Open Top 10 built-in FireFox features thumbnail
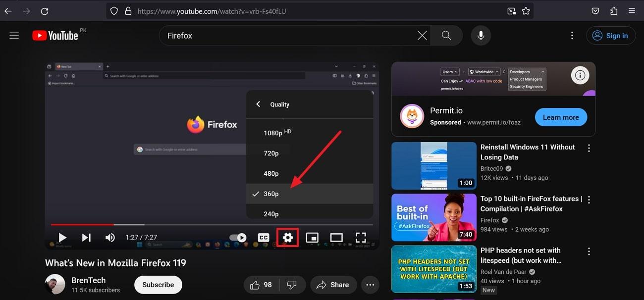The image size is (644, 300). point(434,217)
